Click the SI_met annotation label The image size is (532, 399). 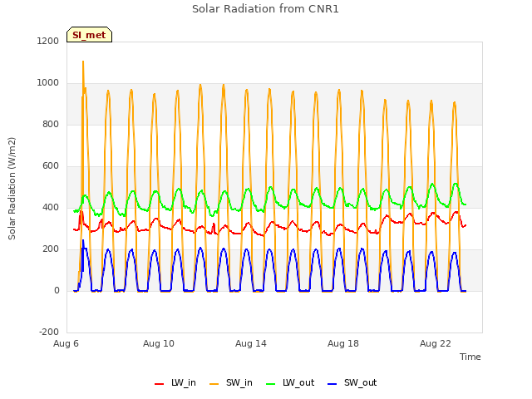click(89, 35)
